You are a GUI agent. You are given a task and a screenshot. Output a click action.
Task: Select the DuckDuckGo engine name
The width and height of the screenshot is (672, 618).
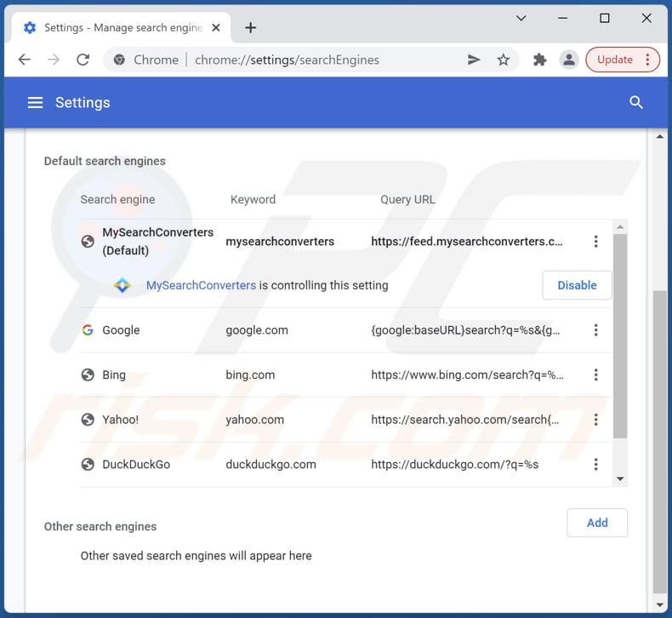pyautogui.click(x=136, y=465)
